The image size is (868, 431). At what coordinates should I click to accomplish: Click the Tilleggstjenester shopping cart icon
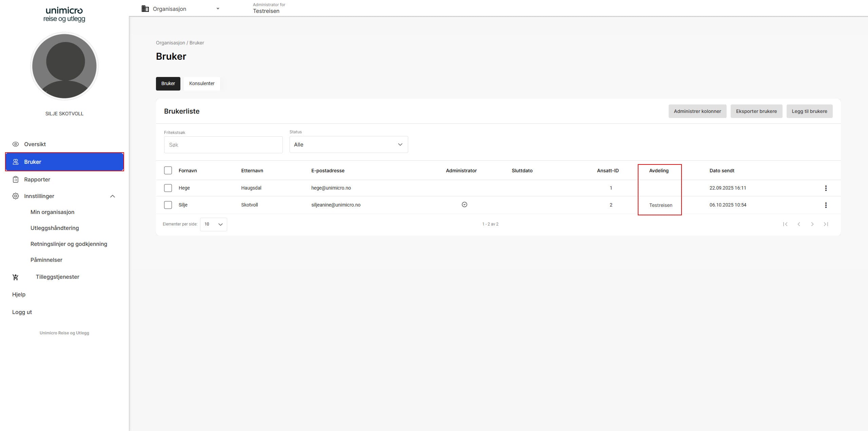tap(16, 277)
